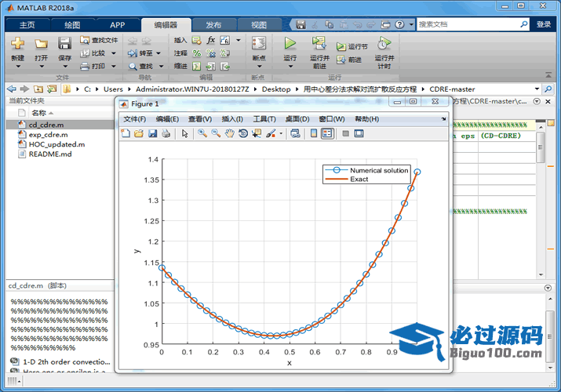Open the New (新建) dropdown arrow
This screenshot has height=392, width=561.
point(17,67)
